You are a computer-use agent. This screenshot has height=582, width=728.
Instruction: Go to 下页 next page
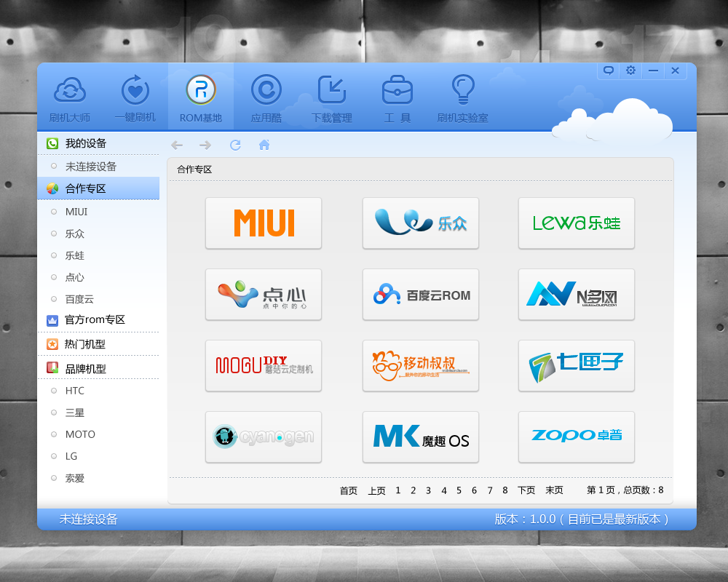(526, 490)
